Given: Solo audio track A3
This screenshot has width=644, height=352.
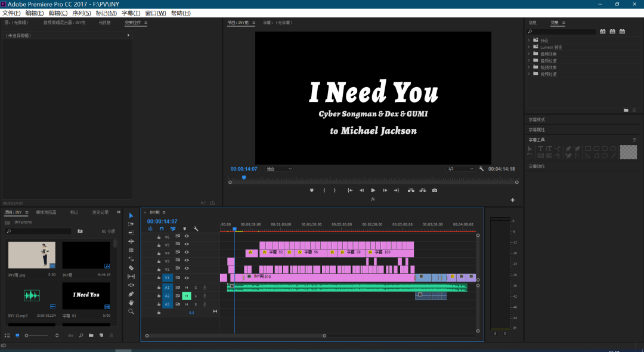Looking at the screenshot, I should (x=196, y=304).
